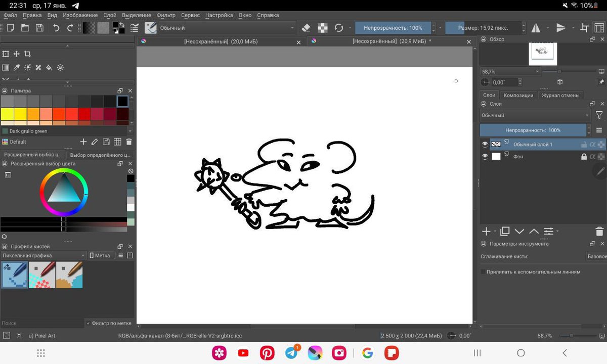
Task: Add a new layer with the plus icon
Action: click(x=486, y=232)
